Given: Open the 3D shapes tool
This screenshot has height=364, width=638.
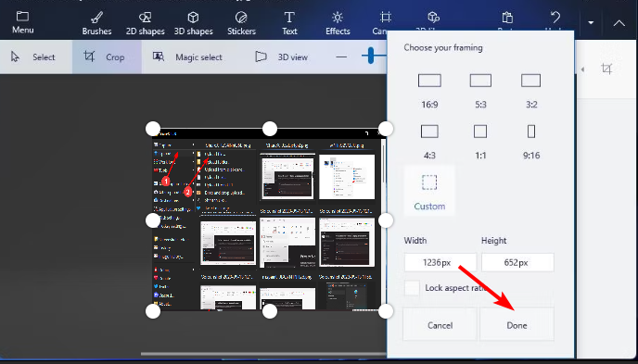Looking at the screenshot, I should tap(193, 23).
